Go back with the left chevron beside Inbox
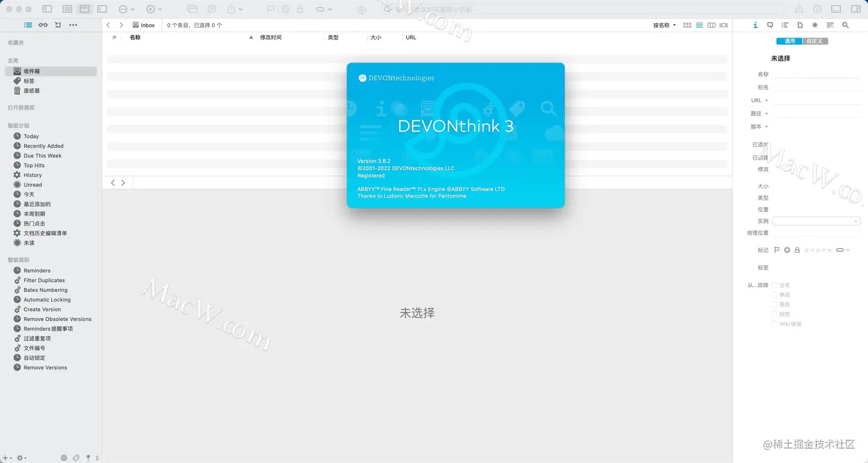Image resolution: width=868 pixels, height=463 pixels. coord(108,25)
